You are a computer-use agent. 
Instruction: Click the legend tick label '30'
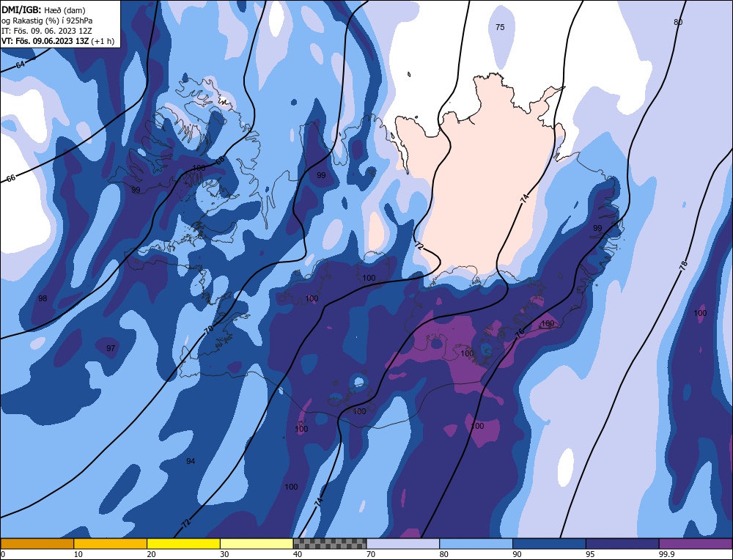(224, 554)
